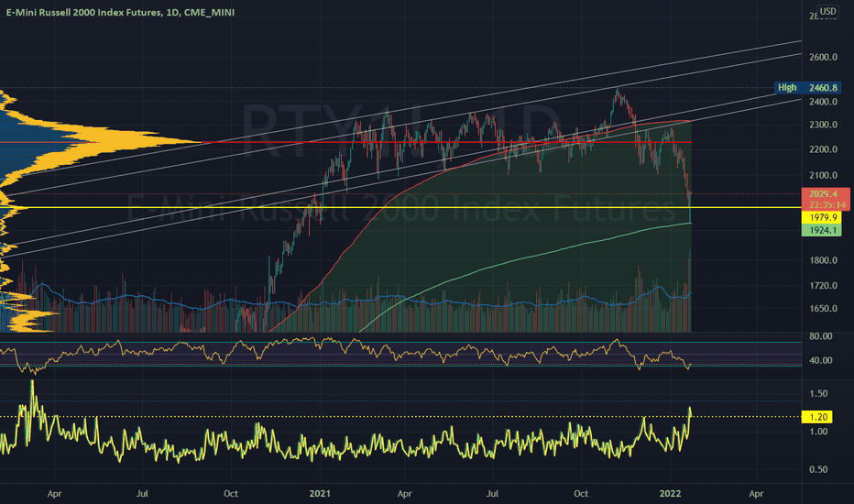The image size is (854, 504).
Task: Click the 40.00 RSI scale label
Action: (x=820, y=360)
